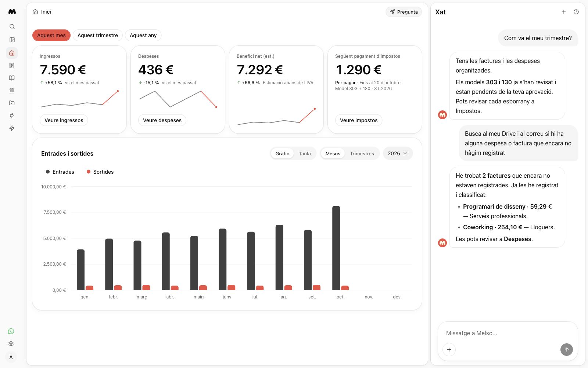Open the invoices document icon in sidebar

pyautogui.click(x=12, y=66)
